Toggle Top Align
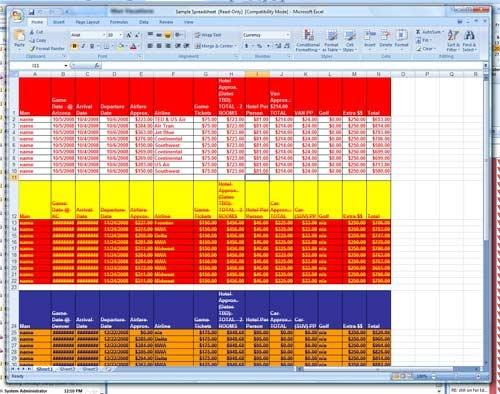Viewport: 500px width, 394px height. [150, 35]
